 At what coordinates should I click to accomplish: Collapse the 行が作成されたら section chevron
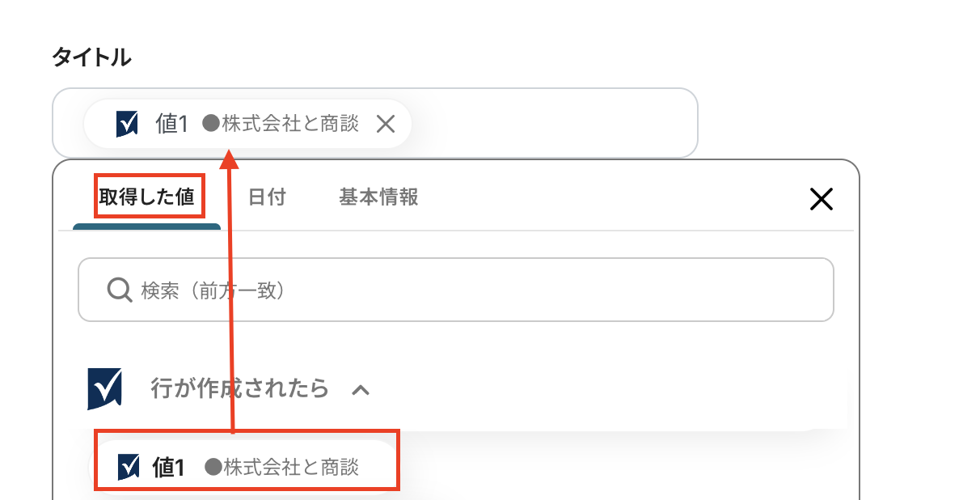pos(361,390)
